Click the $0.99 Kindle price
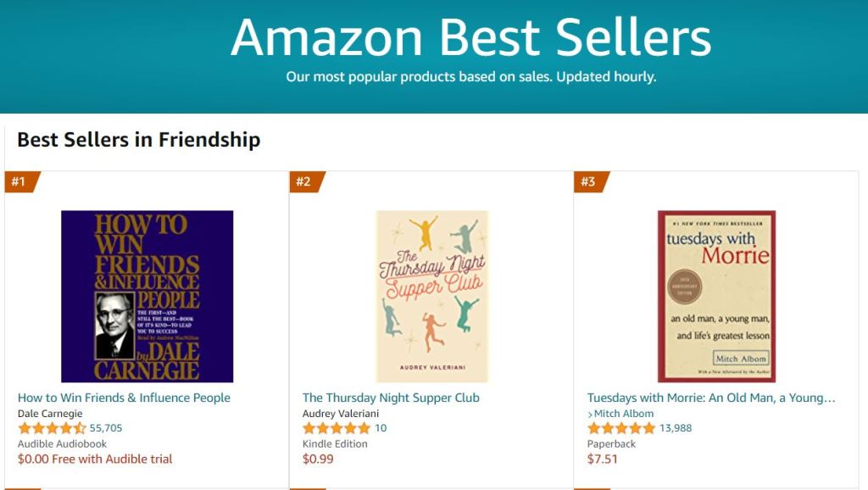This screenshot has height=490, width=868. click(x=318, y=459)
